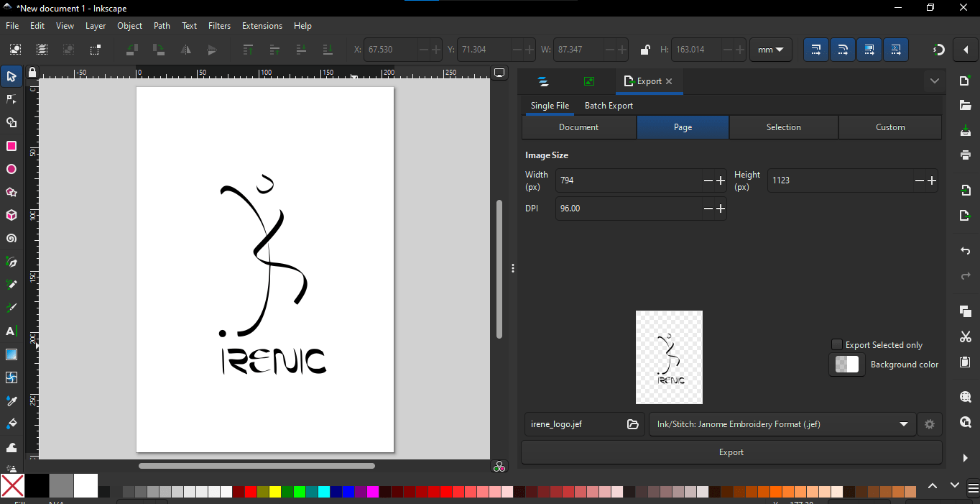Open the Background color swatch

pyautogui.click(x=847, y=365)
